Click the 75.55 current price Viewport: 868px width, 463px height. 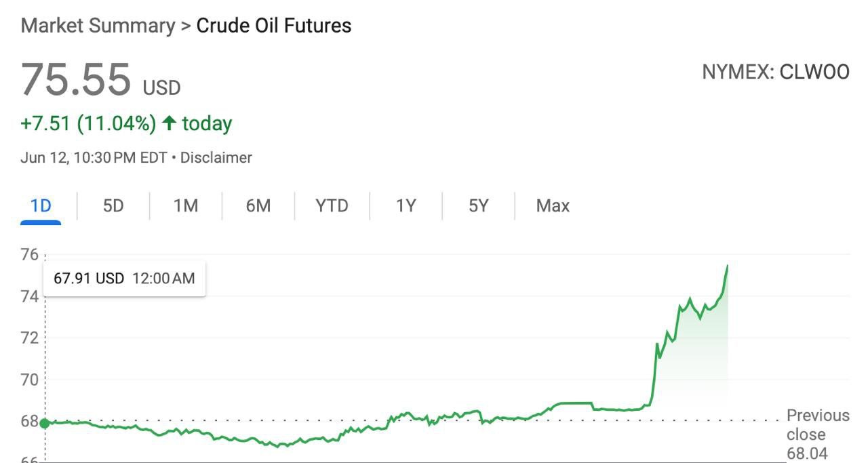tap(75, 79)
